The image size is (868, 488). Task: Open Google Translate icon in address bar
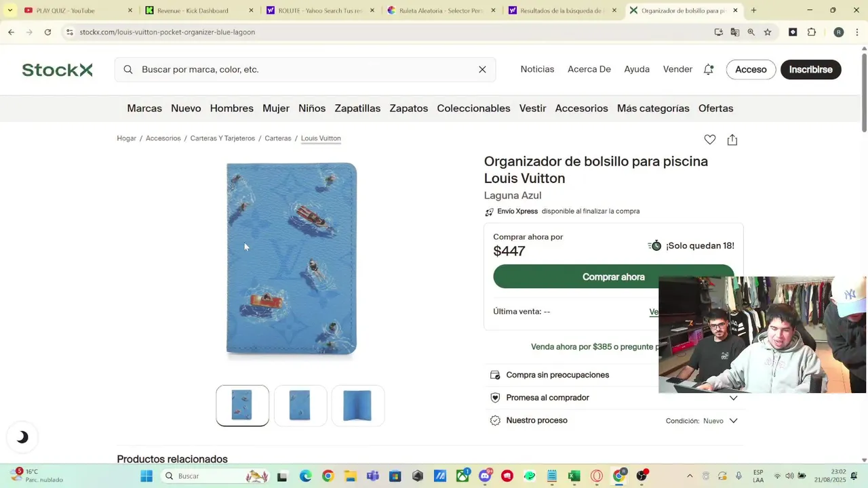(735, 32)
